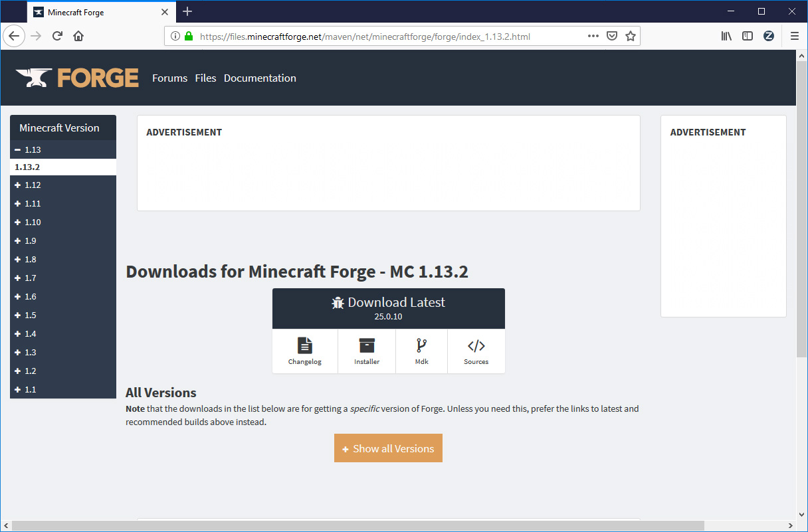Reload the page with refresh icon
Viewport: 808px width, 532px height.
[57, 36]
